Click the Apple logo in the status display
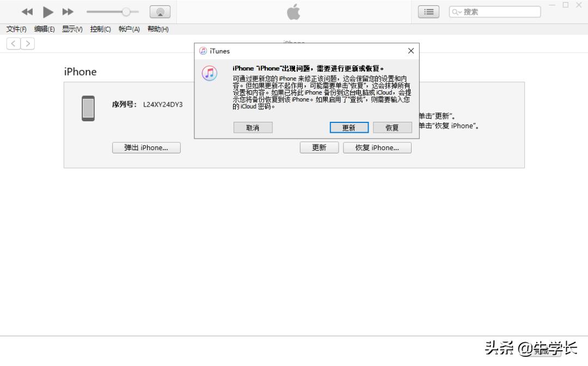 coord(293,11)
